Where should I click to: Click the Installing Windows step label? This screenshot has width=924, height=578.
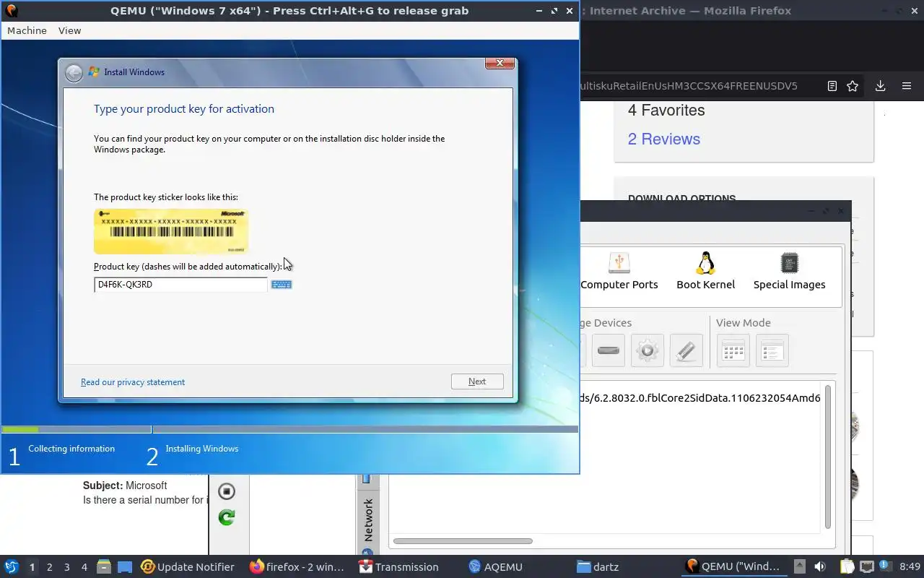tap(201, 449)
